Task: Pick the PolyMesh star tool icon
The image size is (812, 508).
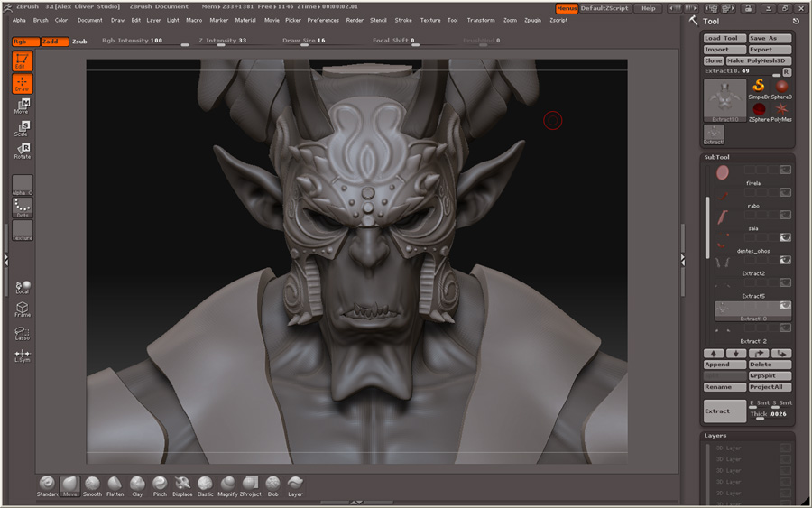Action: coord(781,111)
